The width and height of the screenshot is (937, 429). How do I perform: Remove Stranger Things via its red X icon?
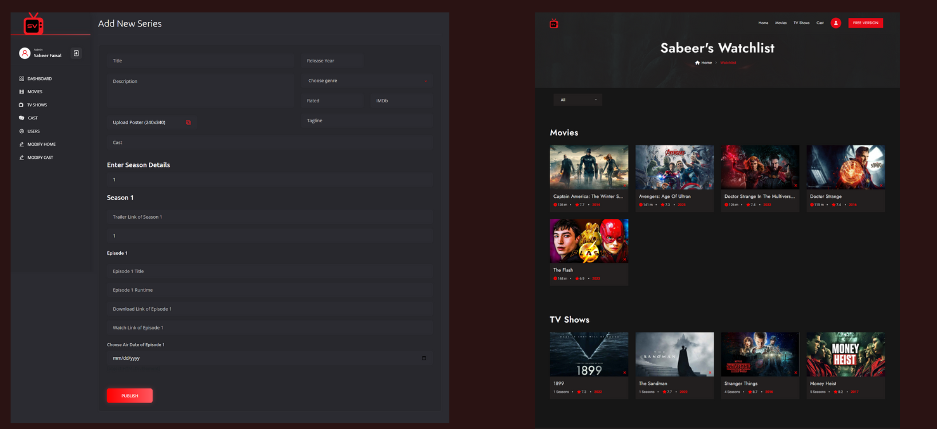(795, 373)
